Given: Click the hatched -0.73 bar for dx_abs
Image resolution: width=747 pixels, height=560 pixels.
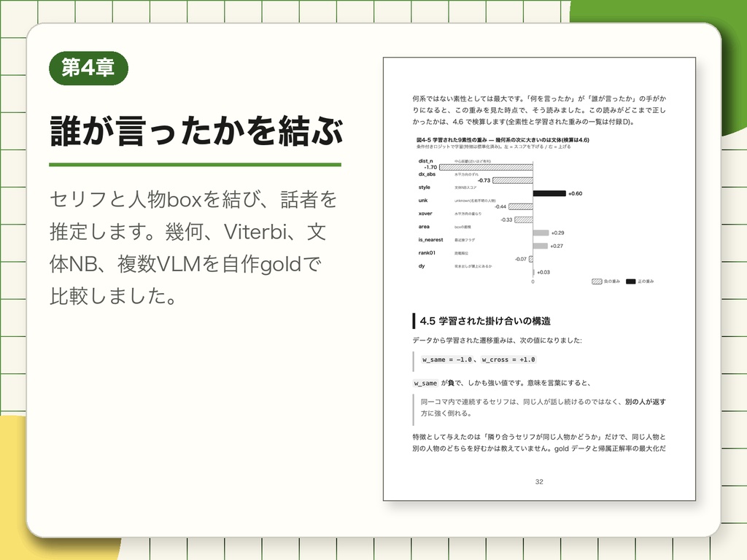Looking at the screenshot, I should point(513,181).
